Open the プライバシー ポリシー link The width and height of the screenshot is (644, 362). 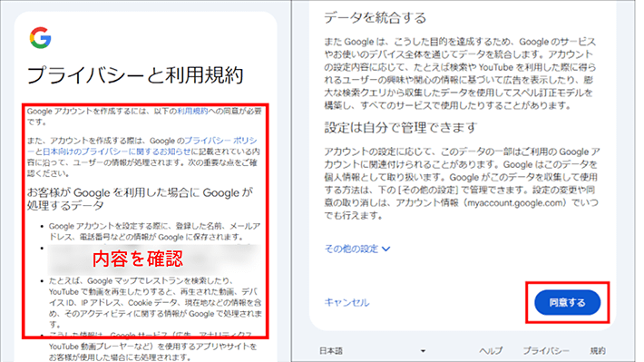pyautogui.click(x=142, y=146)
